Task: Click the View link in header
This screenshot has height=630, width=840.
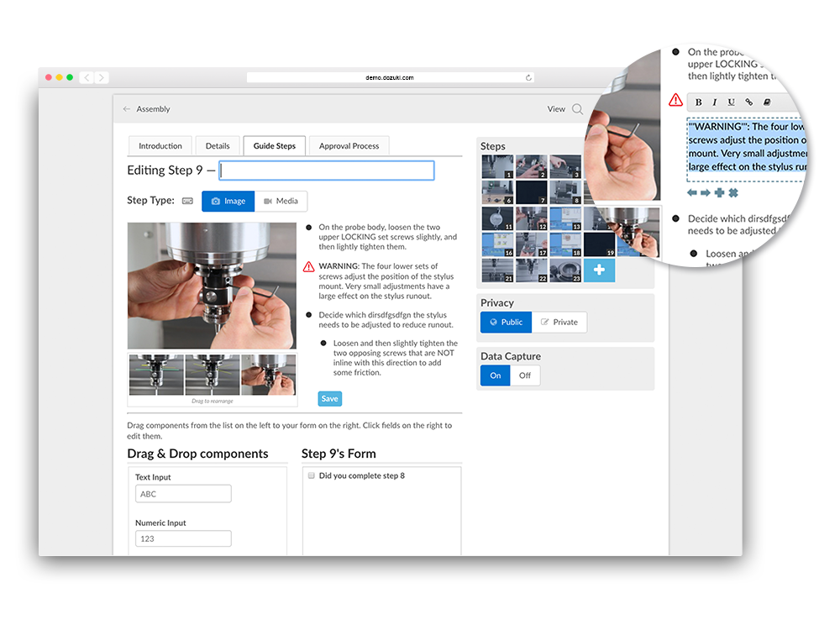Action: click(556, 109)
